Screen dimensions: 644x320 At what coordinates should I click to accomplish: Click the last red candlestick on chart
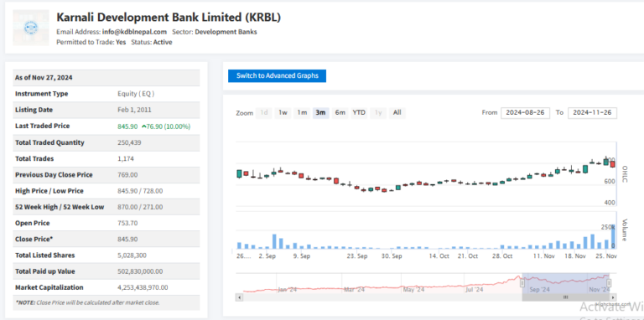click(613, 164)
